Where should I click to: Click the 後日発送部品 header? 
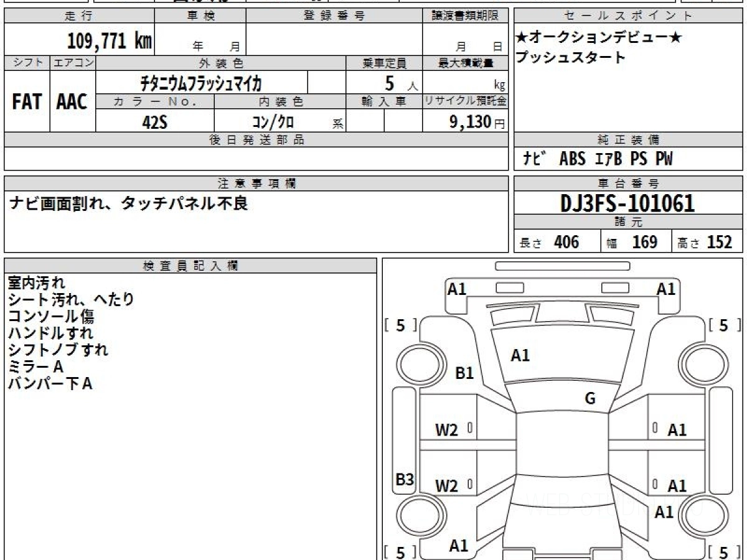(256, 140)
